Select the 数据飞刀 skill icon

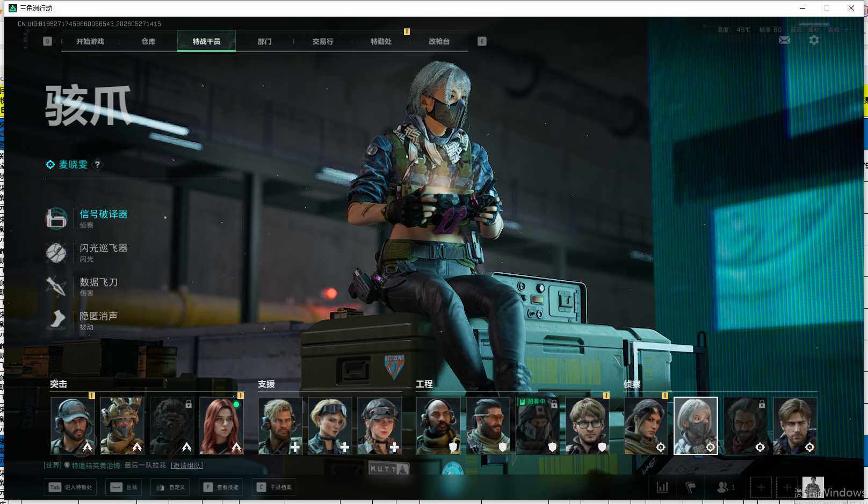[x=56, y=286]
